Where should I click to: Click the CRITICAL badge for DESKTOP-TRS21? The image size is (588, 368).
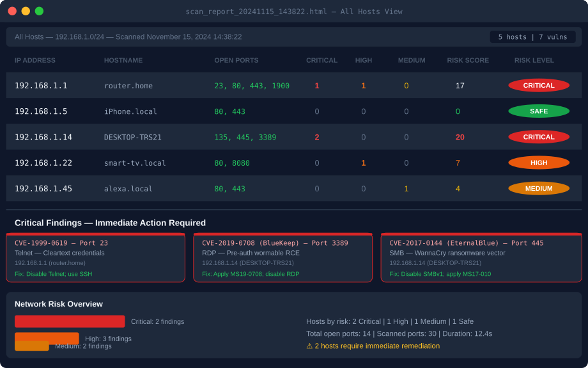pyautogui.click(x=539, y=137)
